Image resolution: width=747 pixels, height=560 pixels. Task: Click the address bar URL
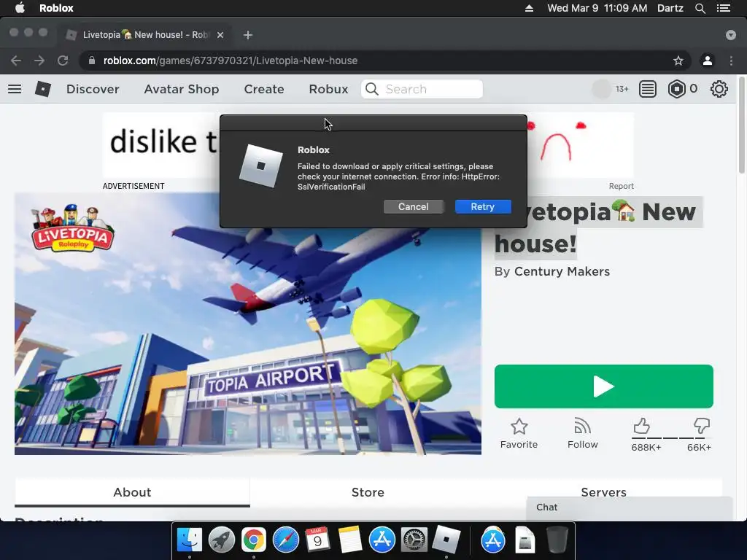pyautogui.click(x=231, y=61)
